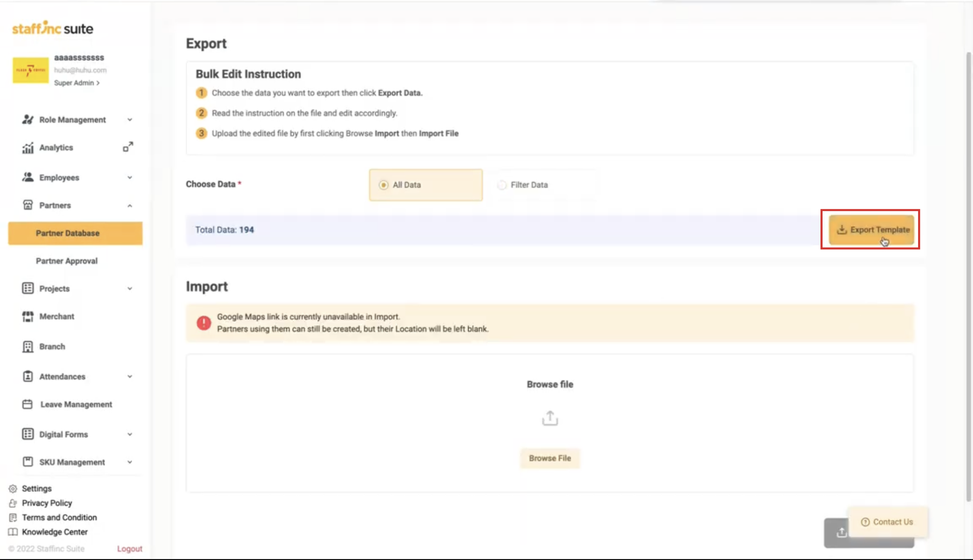Click the company logo avatar thumbnail
The height and width of the screenshot is (560, 973).
tap(31, 70)
